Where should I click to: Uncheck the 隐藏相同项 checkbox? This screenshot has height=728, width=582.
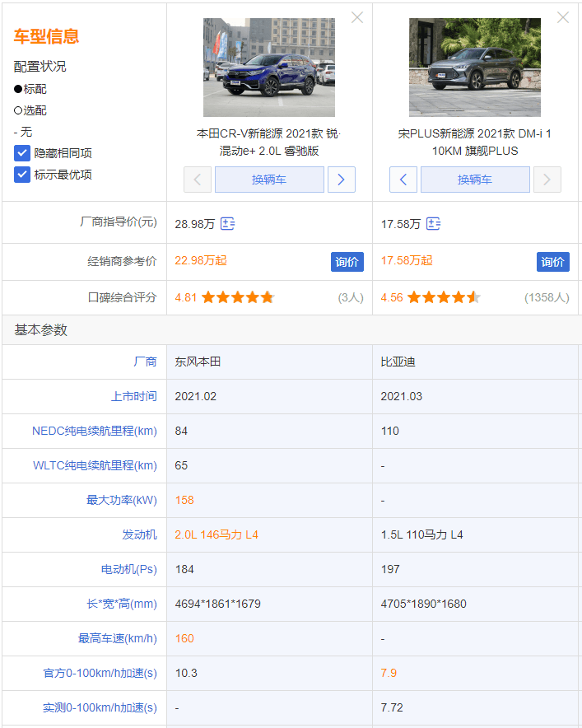point(21,152)
